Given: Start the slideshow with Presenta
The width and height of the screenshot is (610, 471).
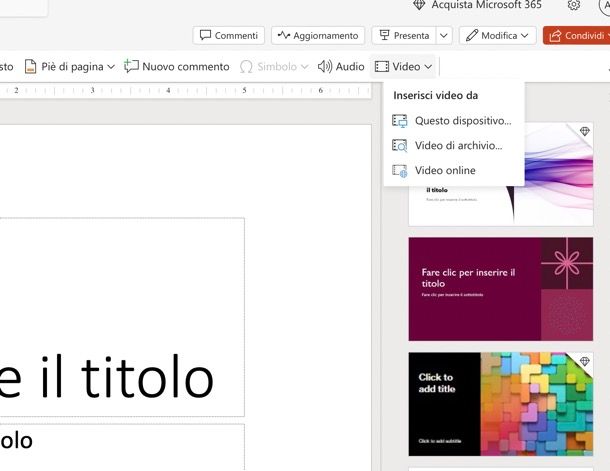Looking at the screenshot, I should (x=404, y=35).
